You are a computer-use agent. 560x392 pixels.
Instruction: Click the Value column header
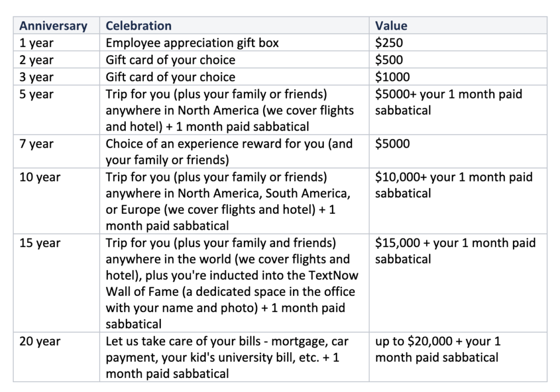coord(391,26)
